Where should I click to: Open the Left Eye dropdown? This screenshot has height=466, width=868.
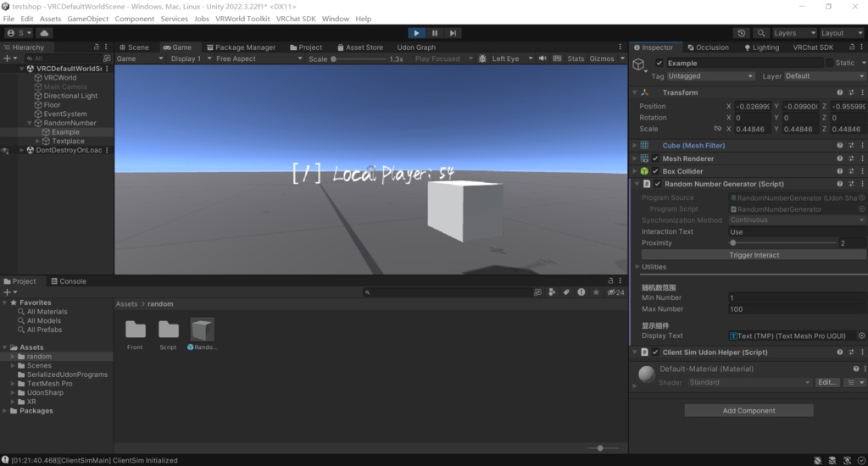[x=512, y=58]
